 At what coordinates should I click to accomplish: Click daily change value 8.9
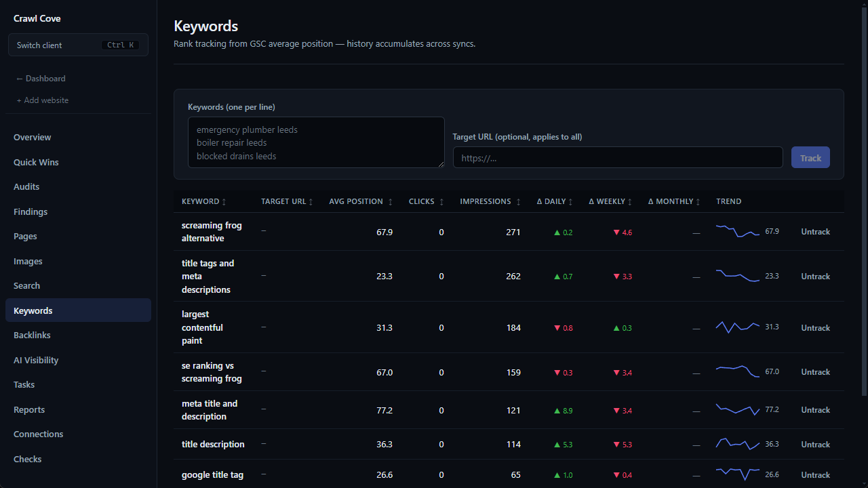click(564, 410)
